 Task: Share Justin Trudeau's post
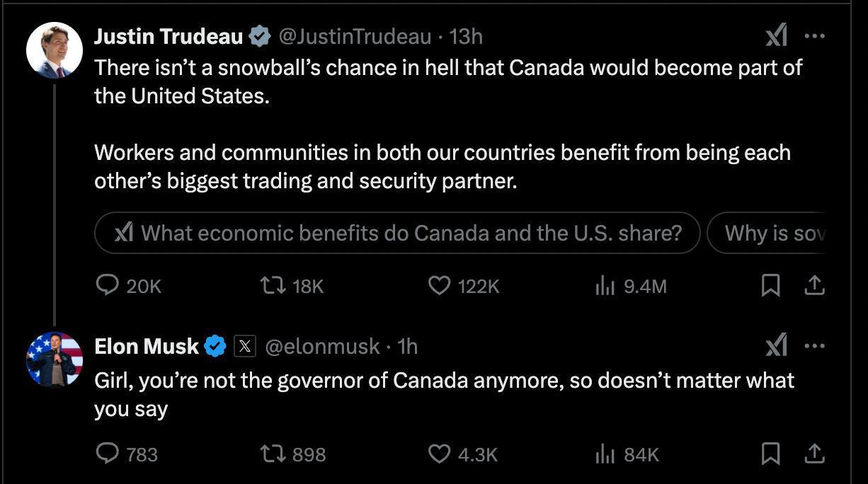(815, 285)
